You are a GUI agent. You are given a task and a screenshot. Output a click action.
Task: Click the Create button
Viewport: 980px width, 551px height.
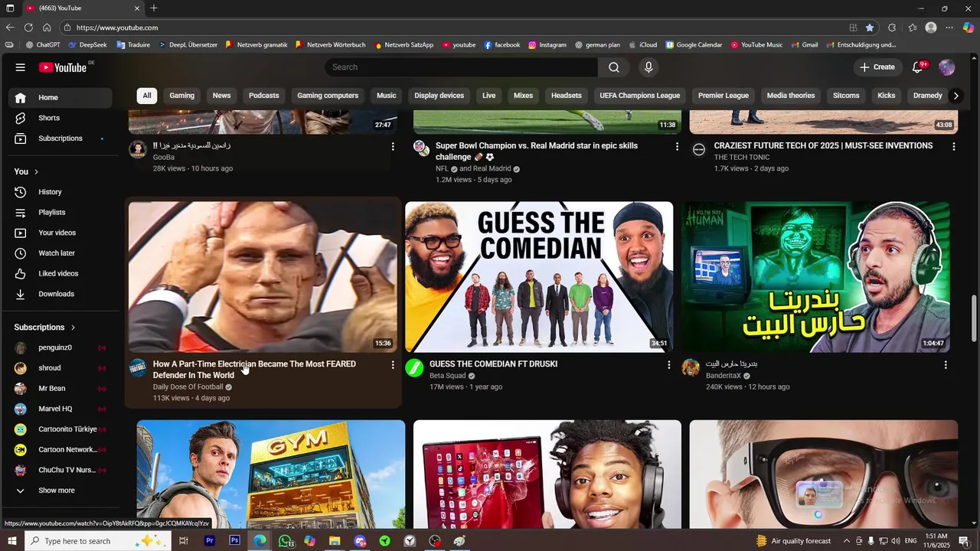[877, 67]
